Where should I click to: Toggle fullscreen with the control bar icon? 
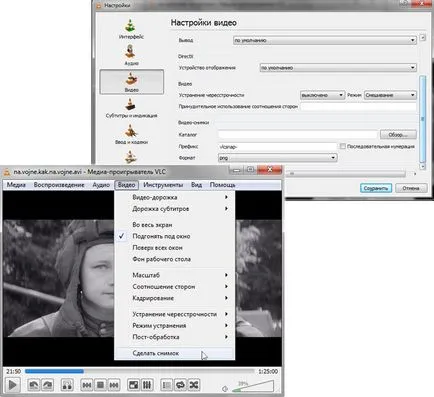coord(133,385)
